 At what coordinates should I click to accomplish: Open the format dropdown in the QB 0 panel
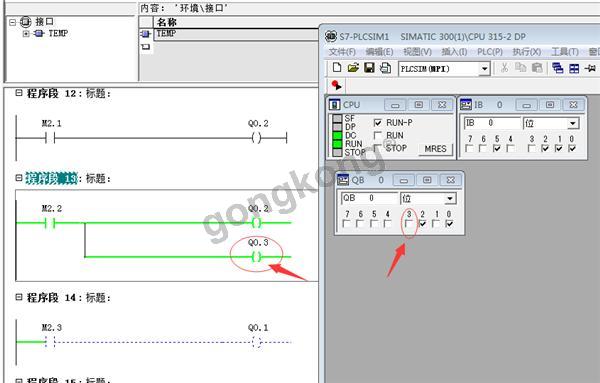[450, 199]
